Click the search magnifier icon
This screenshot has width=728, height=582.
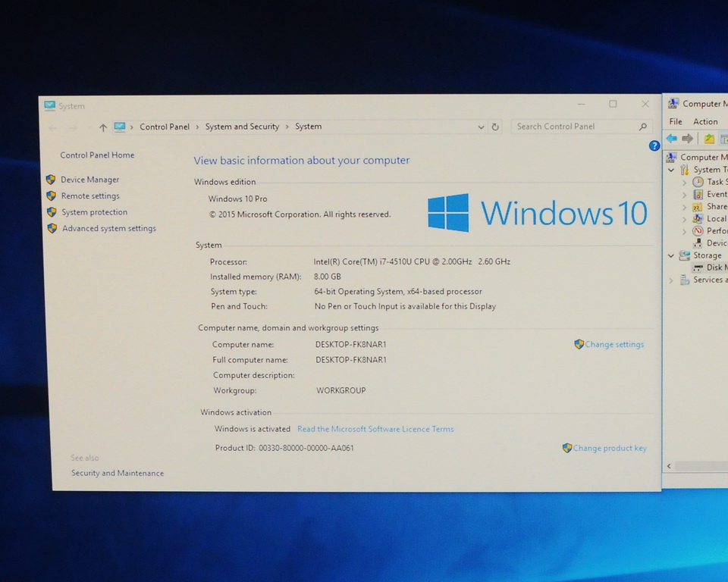coord(643,127)
